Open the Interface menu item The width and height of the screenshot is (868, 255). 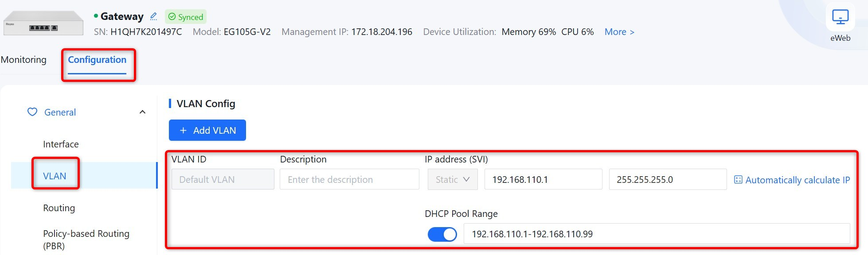point(61,144)
